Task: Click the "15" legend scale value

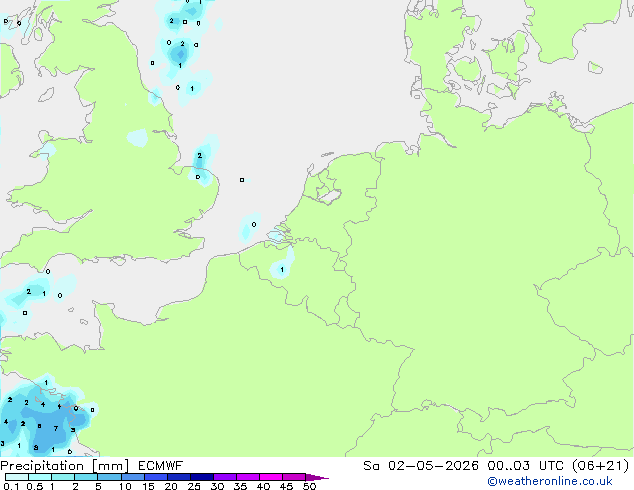Action: tap(148, 486)
